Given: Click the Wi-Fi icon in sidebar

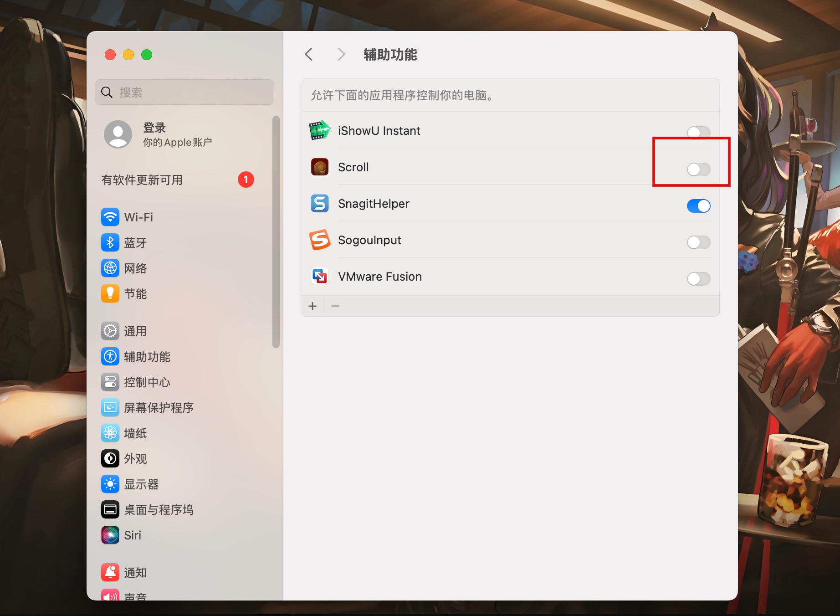Looking at the screenshot, I should pyautogui.click(x=110, y=217).
